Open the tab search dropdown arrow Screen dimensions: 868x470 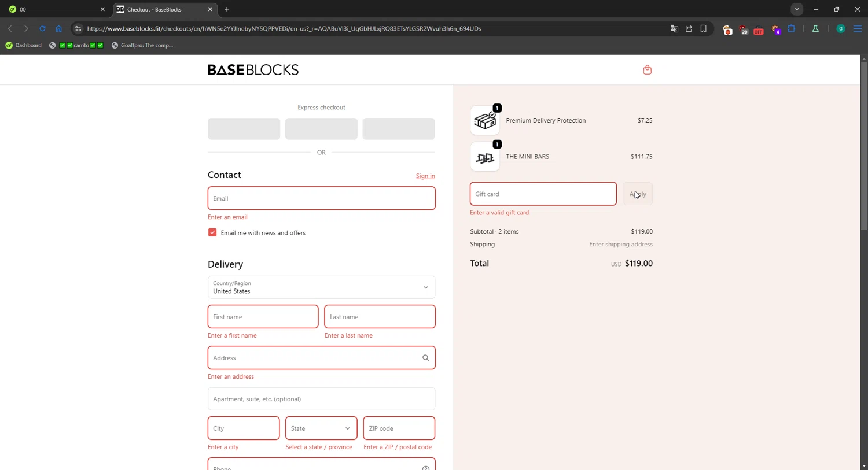[x=797, y=9]
